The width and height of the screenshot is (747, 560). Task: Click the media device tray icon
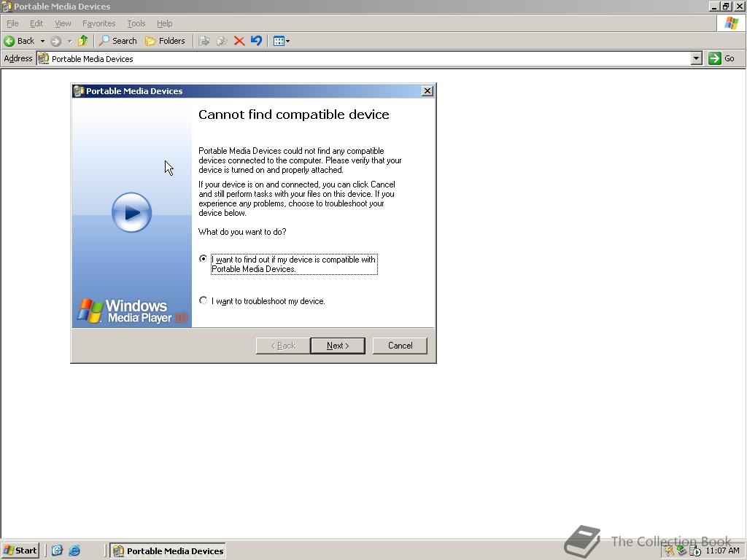click(695, 551)
